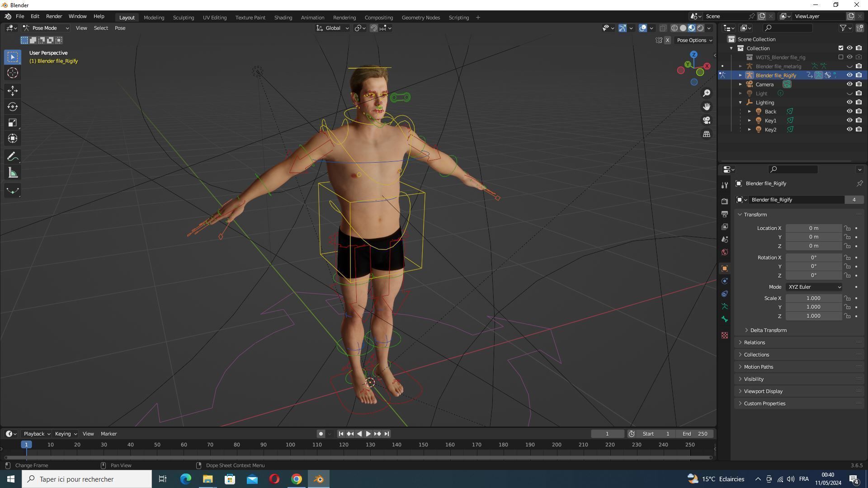Expand the Blender file_Rigify tree item

[x=741, y=75]
